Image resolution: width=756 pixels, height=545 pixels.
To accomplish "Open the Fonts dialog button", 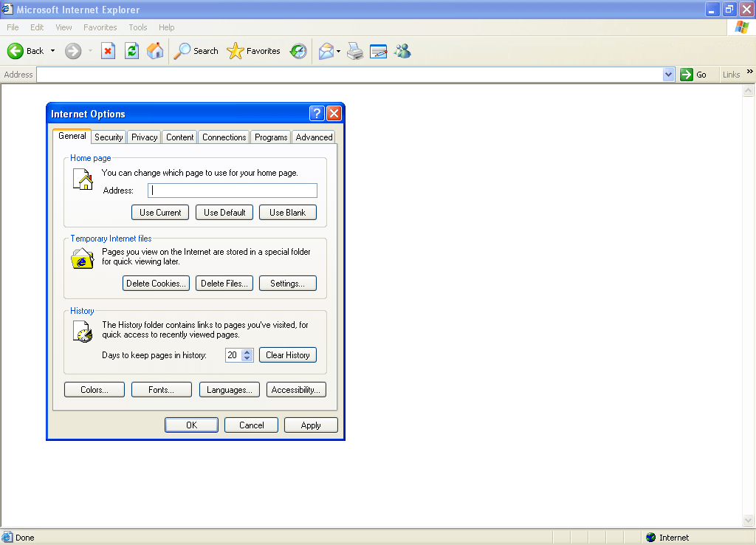I will (162, 390).
